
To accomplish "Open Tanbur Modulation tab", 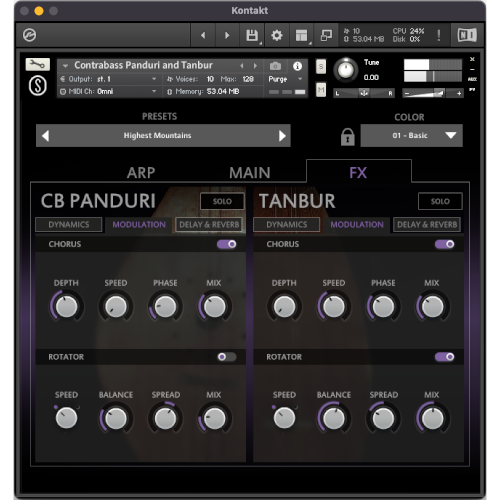I will [x=357, y=225].
